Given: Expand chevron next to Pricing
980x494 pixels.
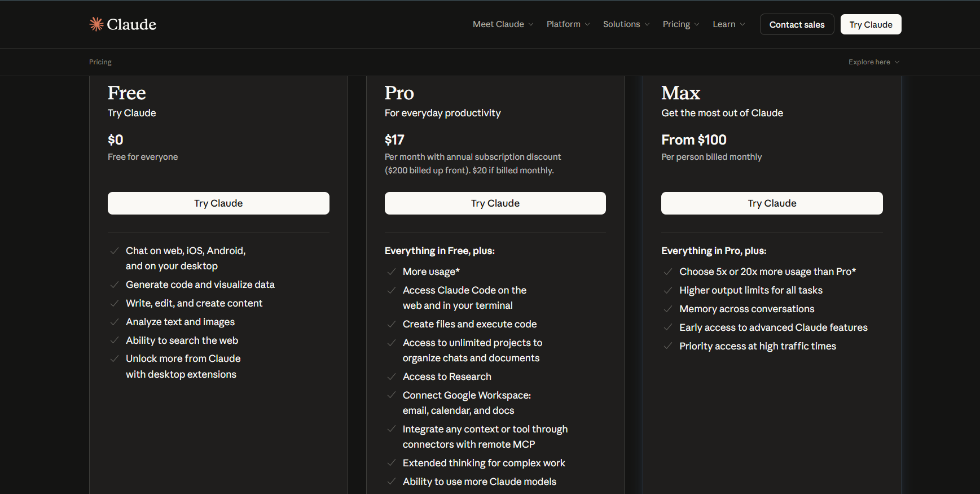Looking at the screenshot, I should [x=697, y=24].
